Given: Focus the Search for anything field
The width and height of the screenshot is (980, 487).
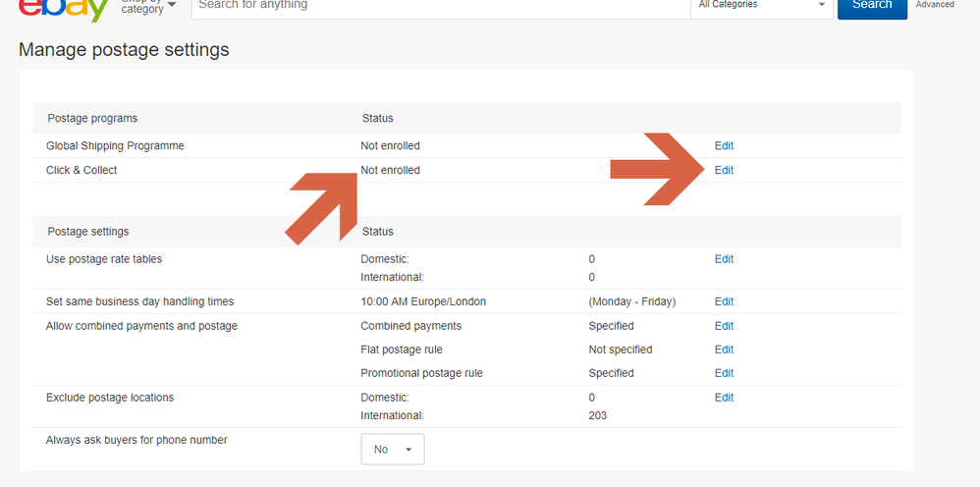Looking at the screenshot, I should [x=442, y=6].
